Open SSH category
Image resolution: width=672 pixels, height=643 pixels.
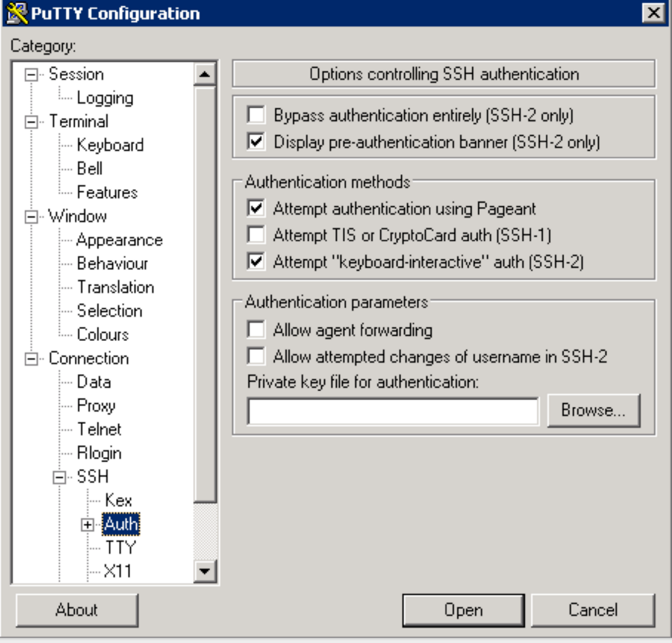click(x=93, y=476)
